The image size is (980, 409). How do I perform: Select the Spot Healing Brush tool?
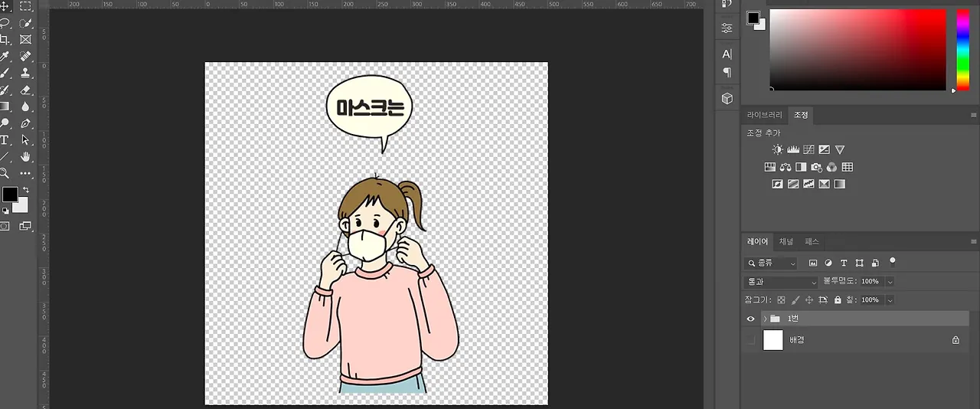pyautogui.click(x=26, y=57)
